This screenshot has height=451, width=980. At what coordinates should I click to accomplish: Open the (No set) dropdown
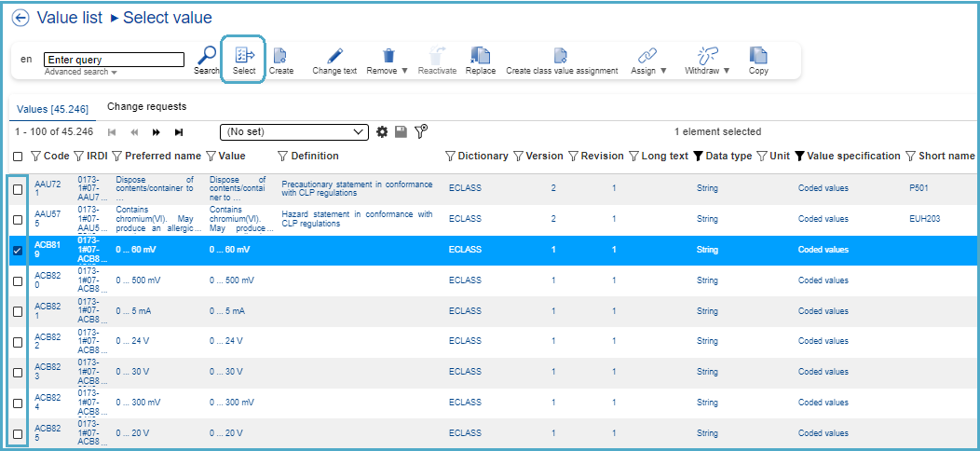pyautogui.click(x=294, y=132)
